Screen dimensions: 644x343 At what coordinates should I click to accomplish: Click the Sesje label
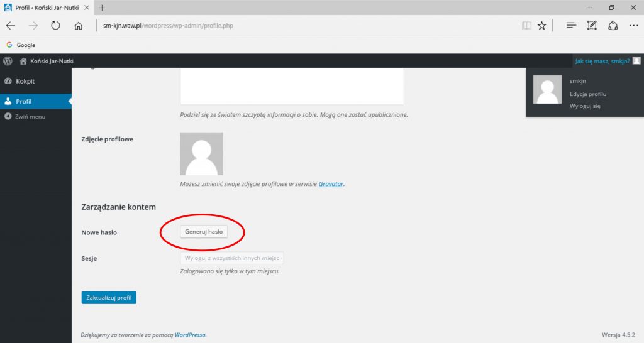tap(89, 258)
